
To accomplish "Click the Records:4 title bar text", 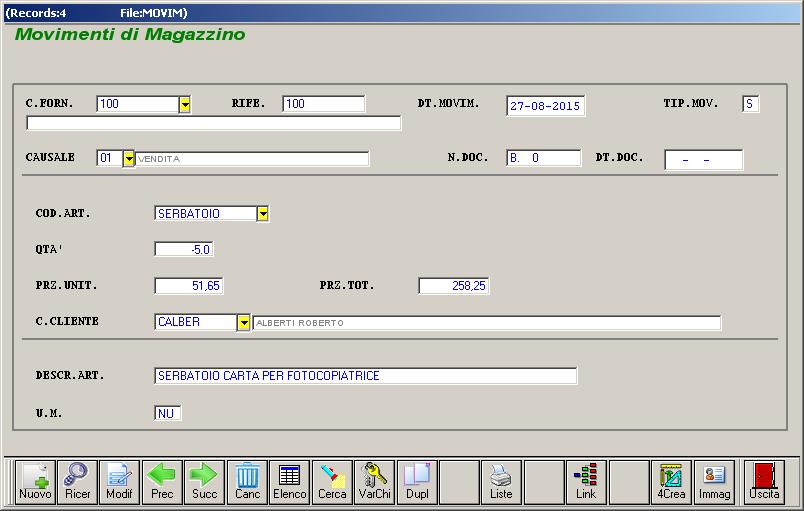I will pyautogui.click(x=36, y=13).
